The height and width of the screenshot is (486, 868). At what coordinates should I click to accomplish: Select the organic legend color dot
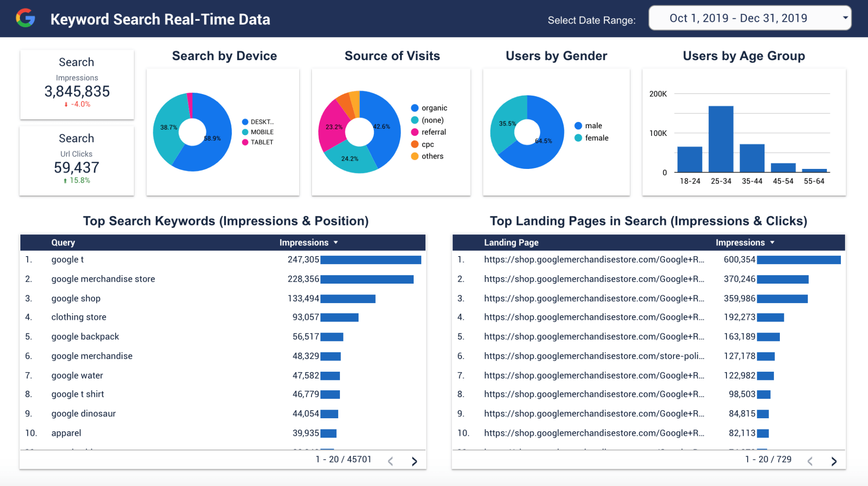click(x=415, y=108)
